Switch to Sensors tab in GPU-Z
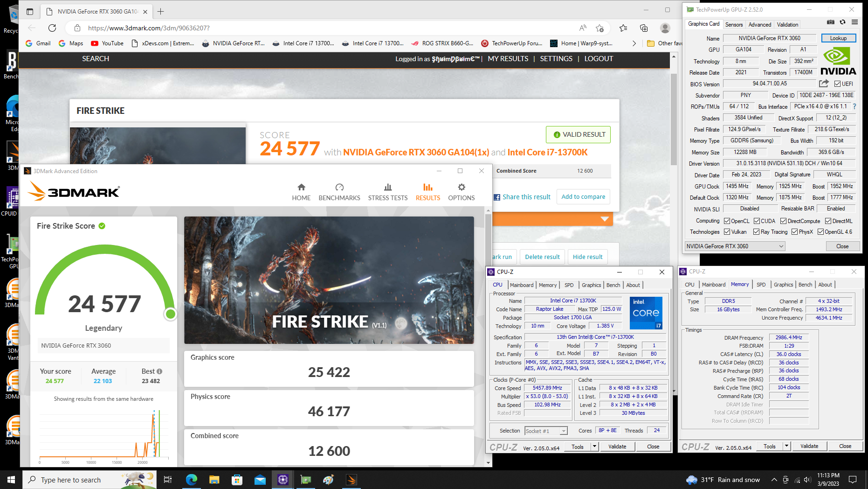Screen dimensions: 868x489 pos(734,25)
